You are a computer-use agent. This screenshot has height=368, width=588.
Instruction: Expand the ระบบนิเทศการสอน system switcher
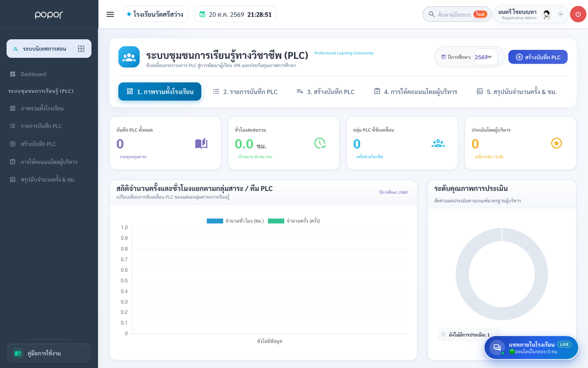(49, 49)
